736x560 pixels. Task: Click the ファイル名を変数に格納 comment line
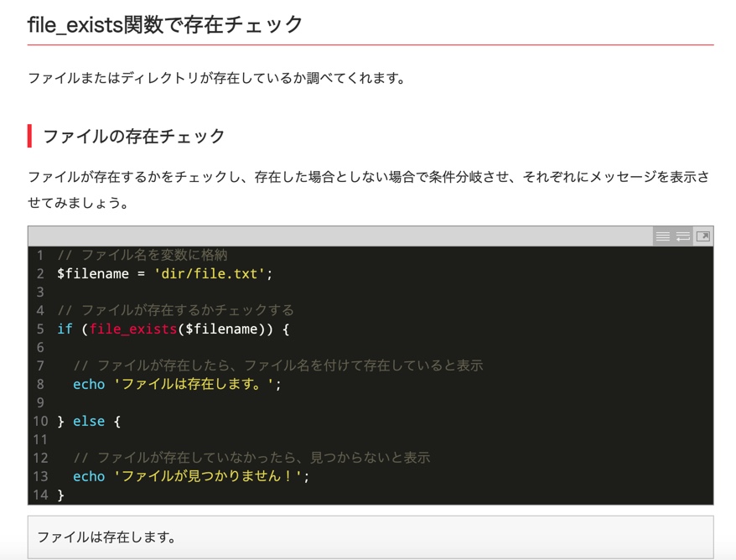143,255
